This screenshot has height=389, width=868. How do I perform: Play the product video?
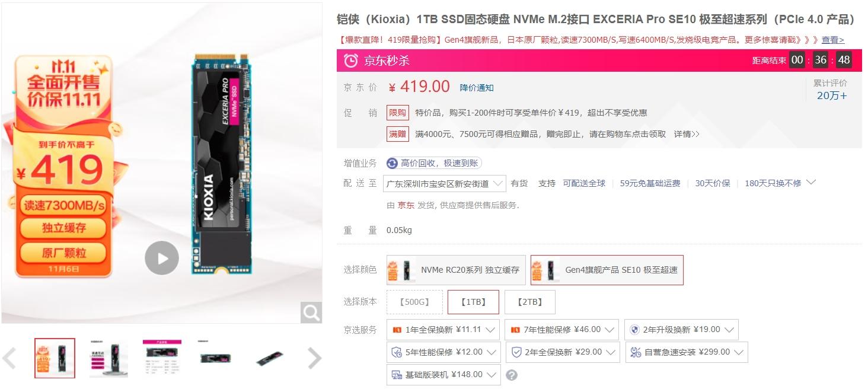coord(162,258)
